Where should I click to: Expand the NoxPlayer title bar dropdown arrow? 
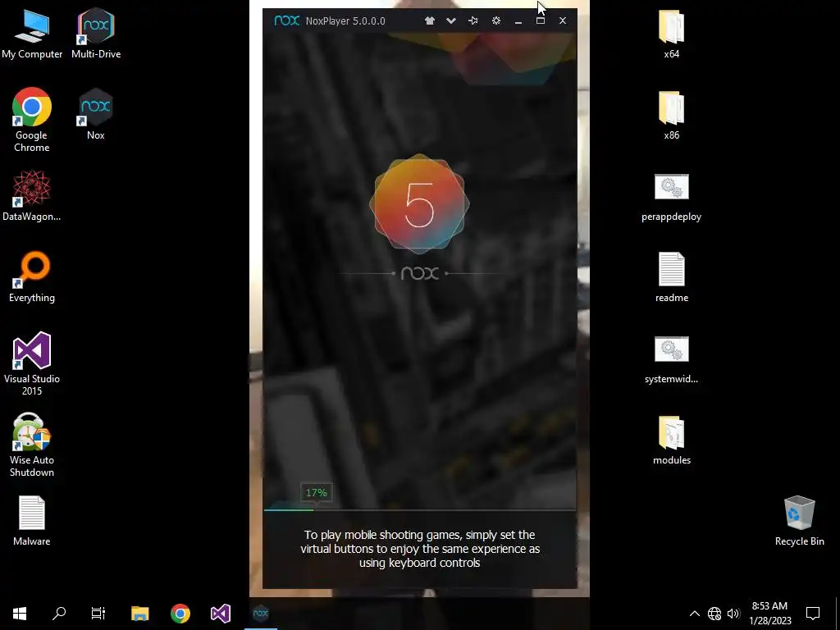tap(451, 21)
